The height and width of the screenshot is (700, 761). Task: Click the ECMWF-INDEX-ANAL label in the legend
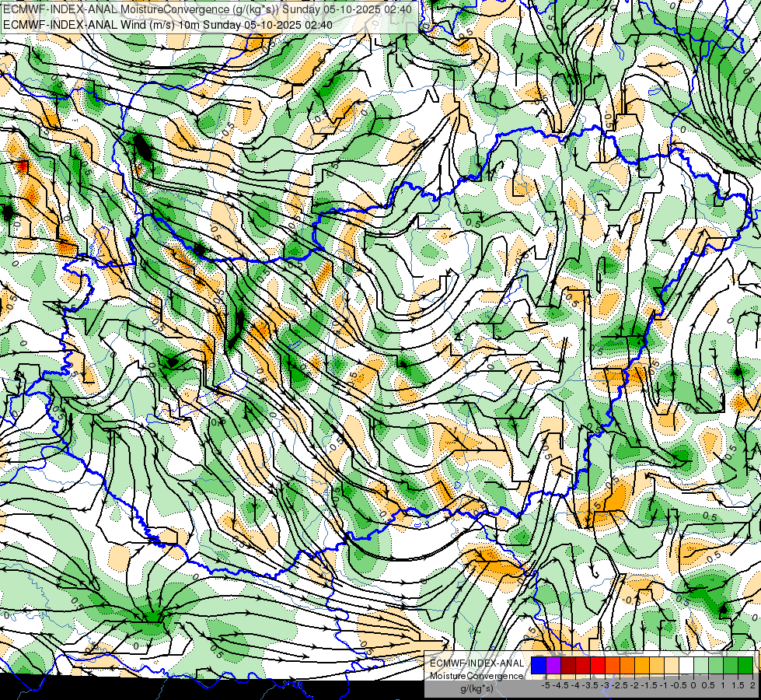[x=476, y=663]
